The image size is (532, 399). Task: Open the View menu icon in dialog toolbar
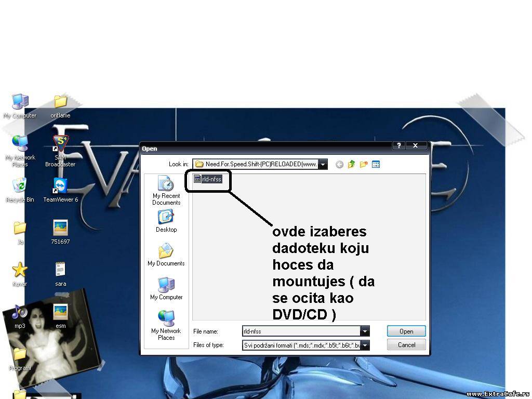tap(376, 165)
